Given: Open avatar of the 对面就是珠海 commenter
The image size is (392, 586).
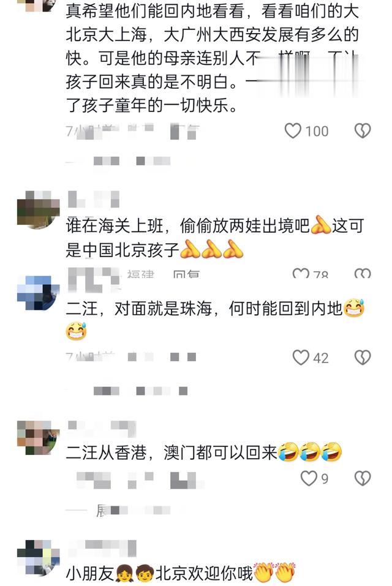Looking at the screenshot, I should [x=38, y=293].
